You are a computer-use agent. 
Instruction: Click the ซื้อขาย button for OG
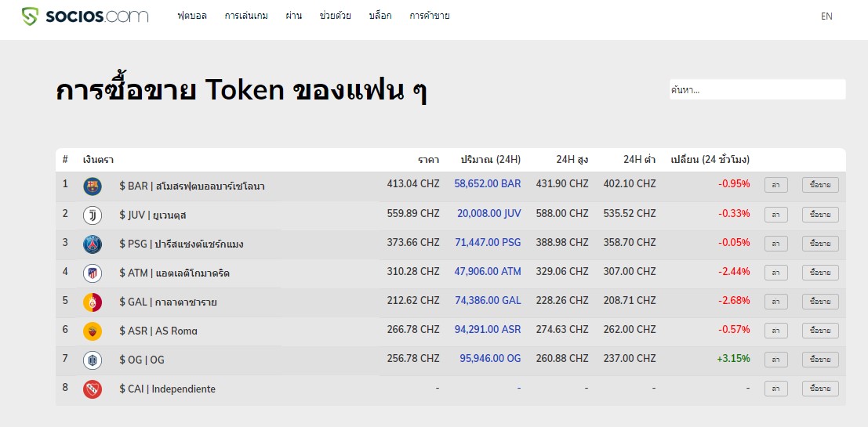point(820,360)
